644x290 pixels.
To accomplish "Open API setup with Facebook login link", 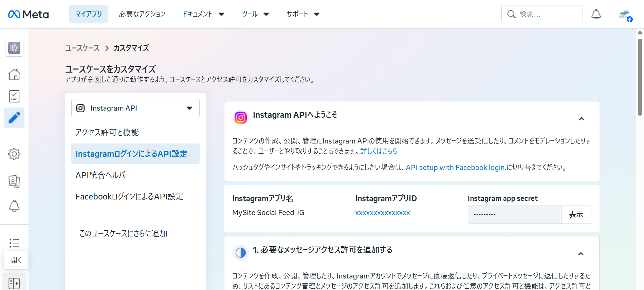I will click(x=456, y=167).
